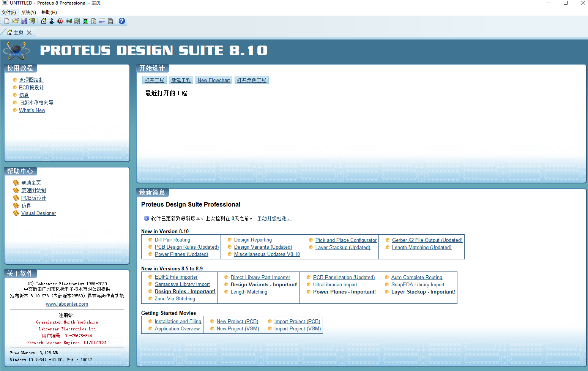Open Length Matching (Updated) link
Image resolution: width=588 pixels, height=371 pixels.
tap(422, 247)
